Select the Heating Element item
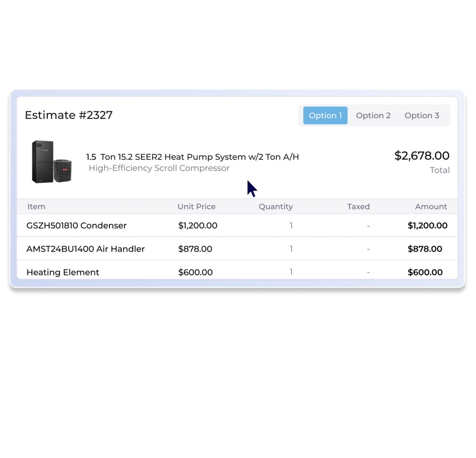The image size is (476, 458). 63,272
